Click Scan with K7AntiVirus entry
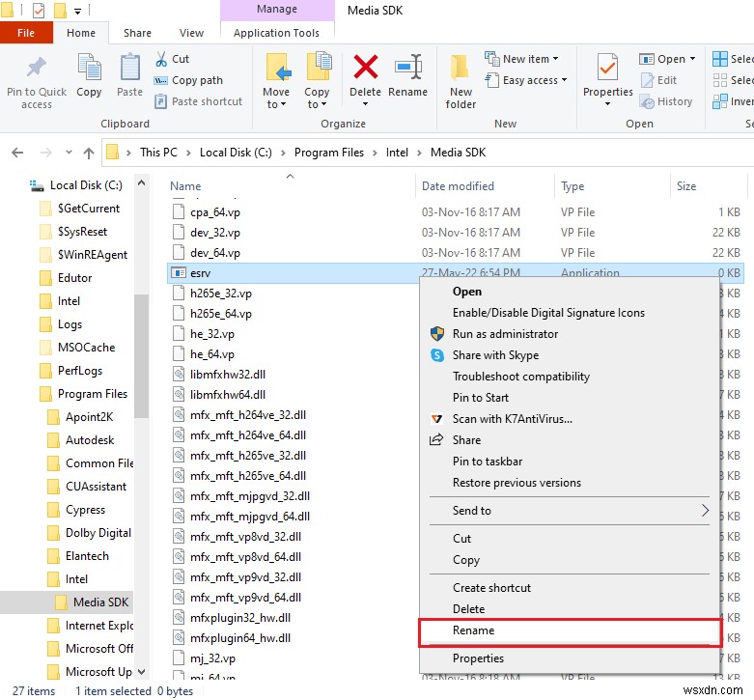The height and width of the screenshot is (700, 754). click(x=512, y=419)
